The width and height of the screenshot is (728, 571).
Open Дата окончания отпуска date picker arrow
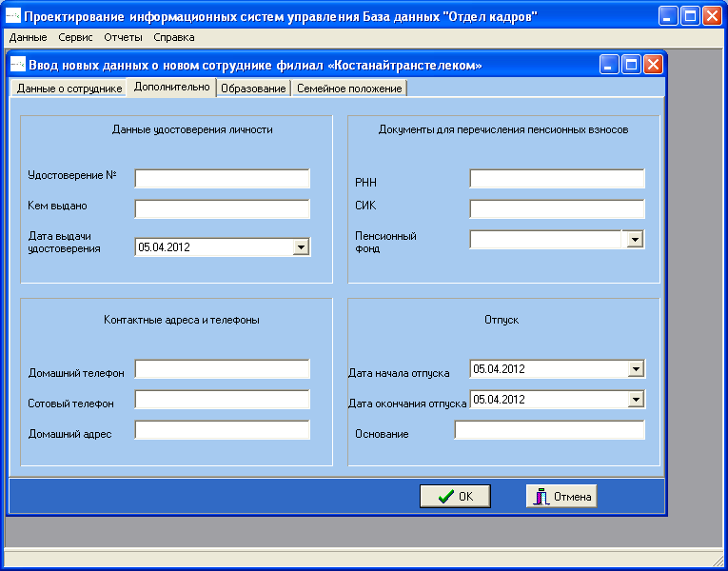tap(636, 400)
